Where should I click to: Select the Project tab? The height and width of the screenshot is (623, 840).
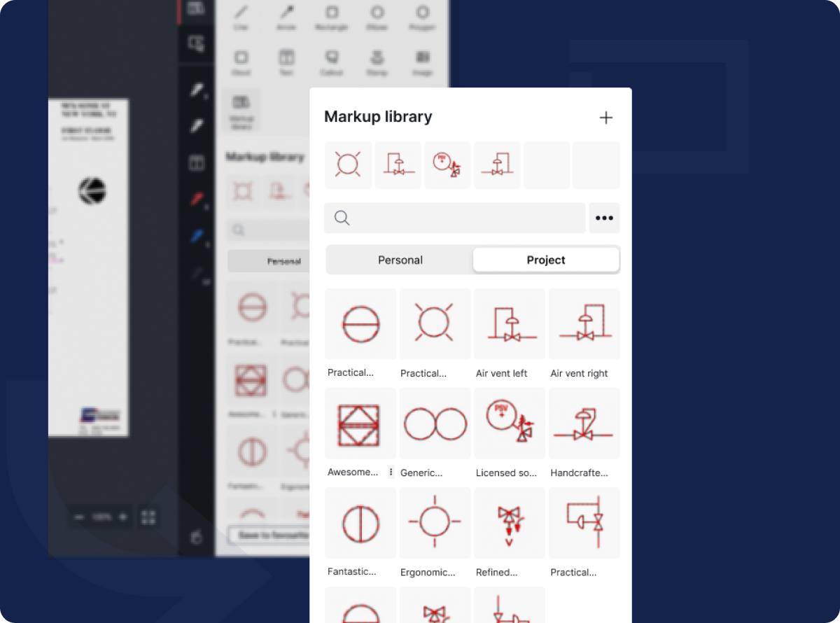546,260
